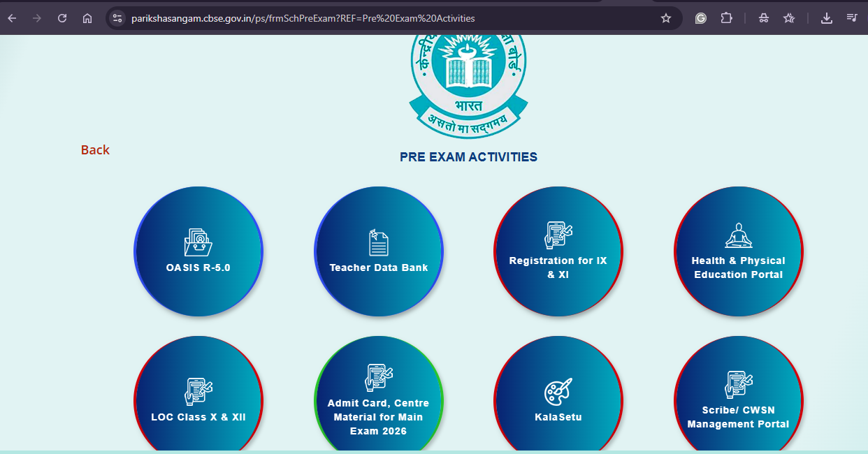This screenshot has width=868, height=454.
Task: Open the media control playlist icon
Action: pos(852,18)
